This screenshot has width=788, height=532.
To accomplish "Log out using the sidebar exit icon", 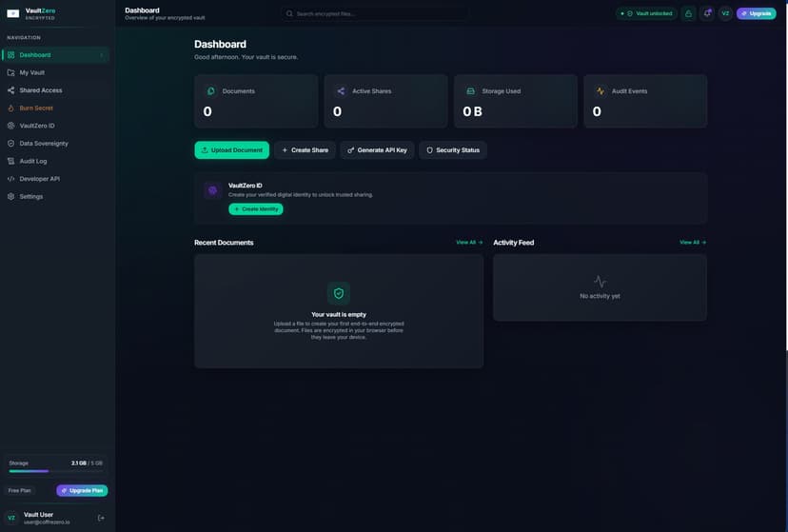I will tap(101, 518).
